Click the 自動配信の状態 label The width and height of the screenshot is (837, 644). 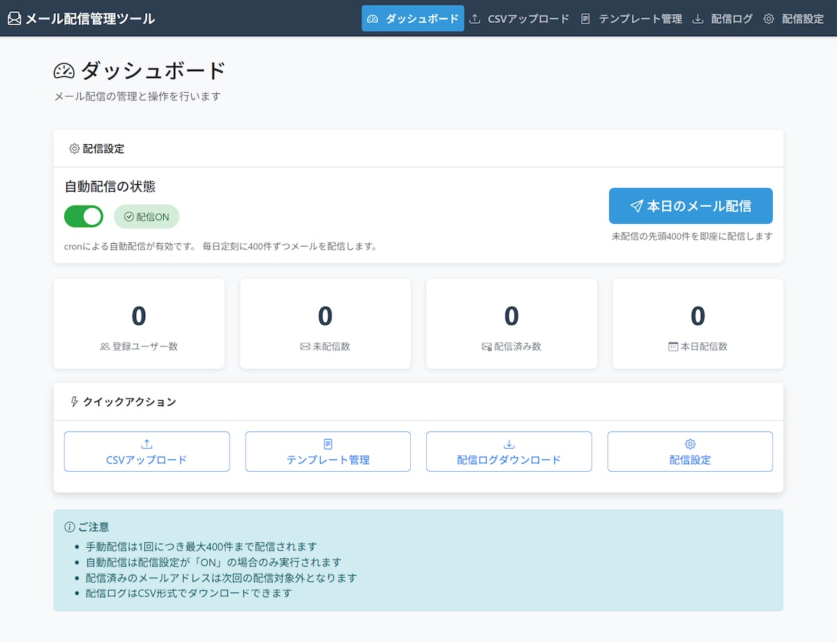pyautogui.click(x=110, y=187)
